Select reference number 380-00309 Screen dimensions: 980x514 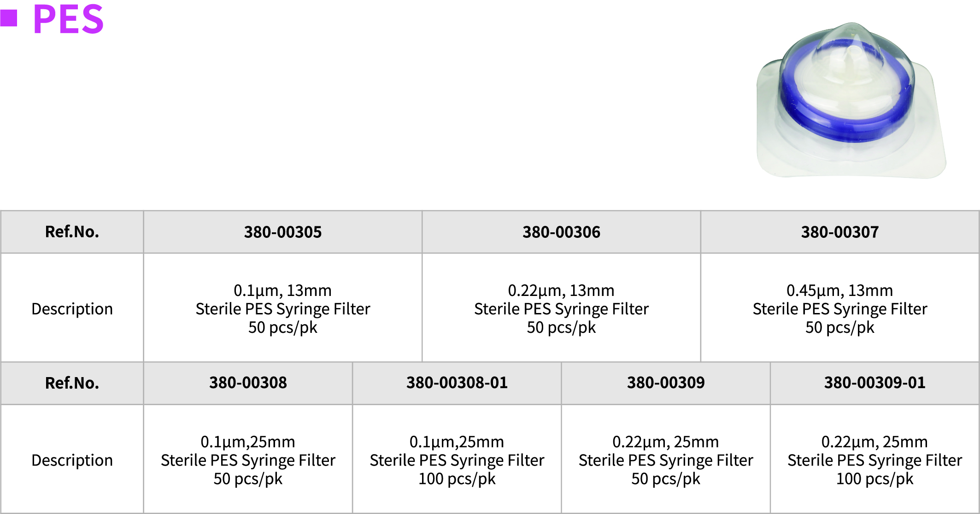(x=666, y=383)
